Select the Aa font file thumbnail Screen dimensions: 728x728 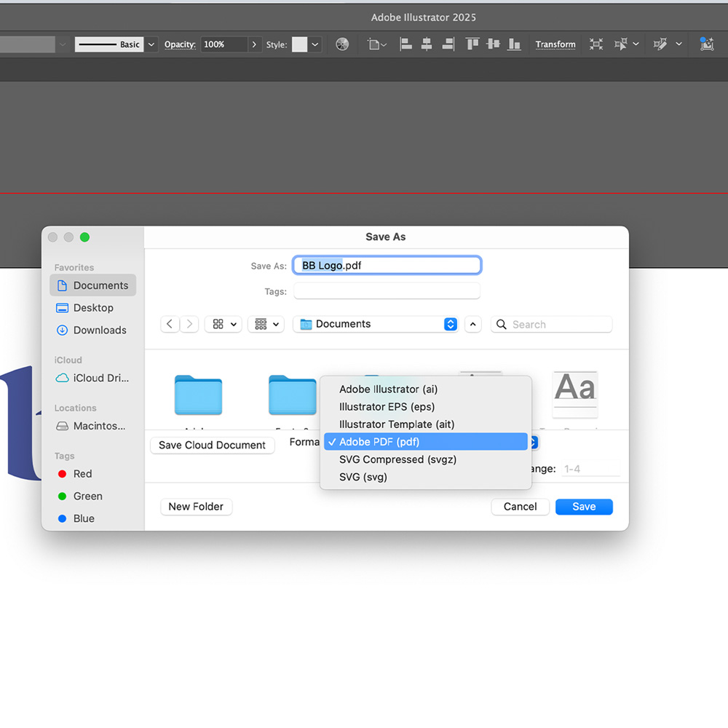[x=575, y=394]
